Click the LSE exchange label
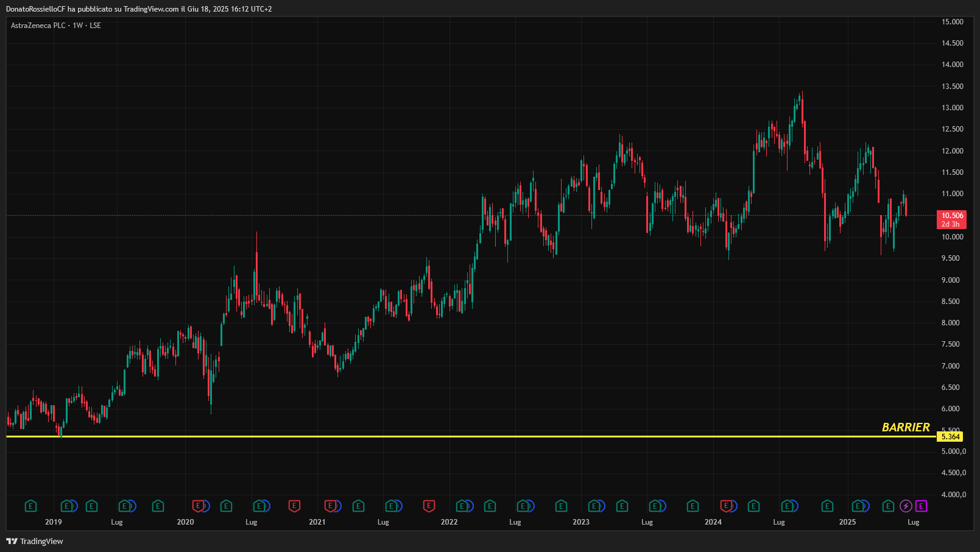Image resolution: width=980 pixels, height=552 pixels. [x=96, y=26]
